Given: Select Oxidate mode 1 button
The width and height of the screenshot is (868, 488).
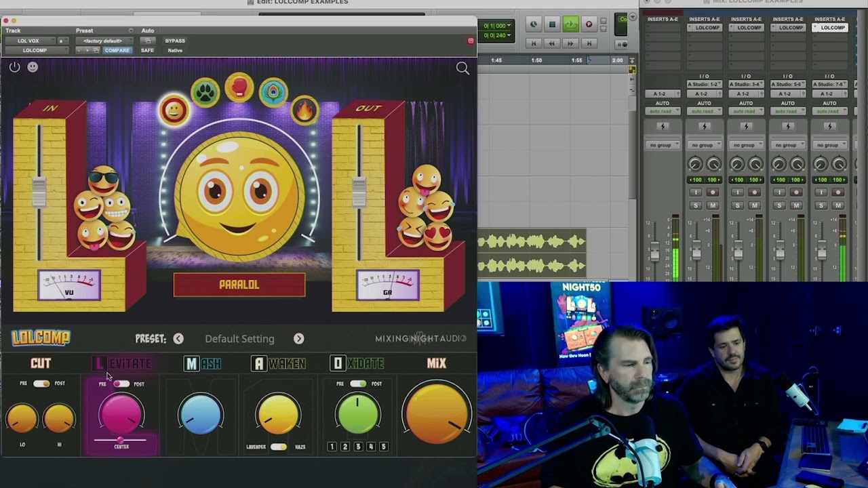Looking at the screenshot, I should pos(332,447).
